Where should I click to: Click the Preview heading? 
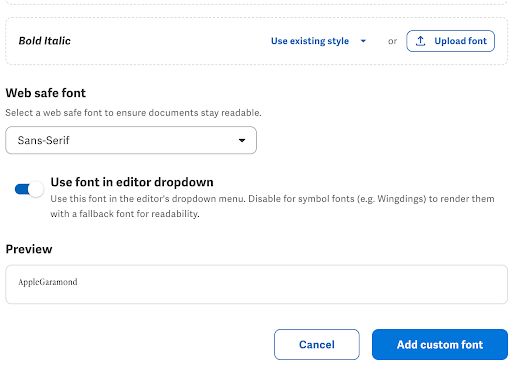[x=29, y=249]
